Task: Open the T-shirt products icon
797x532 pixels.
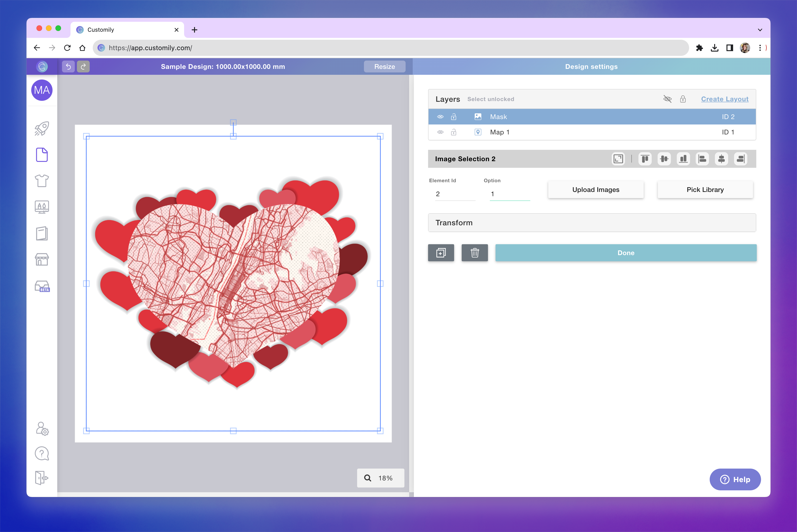Action: click(42, 181)
